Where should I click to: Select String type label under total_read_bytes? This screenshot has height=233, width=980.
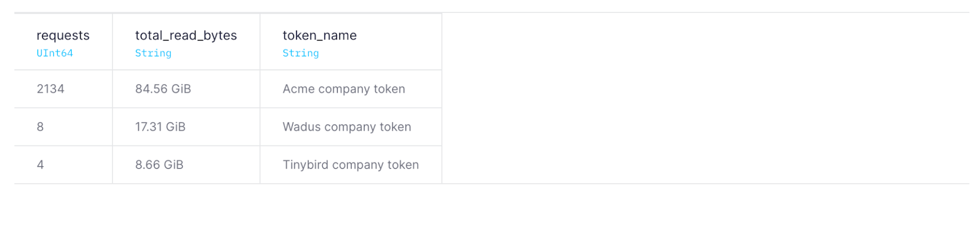coord(153,53)
